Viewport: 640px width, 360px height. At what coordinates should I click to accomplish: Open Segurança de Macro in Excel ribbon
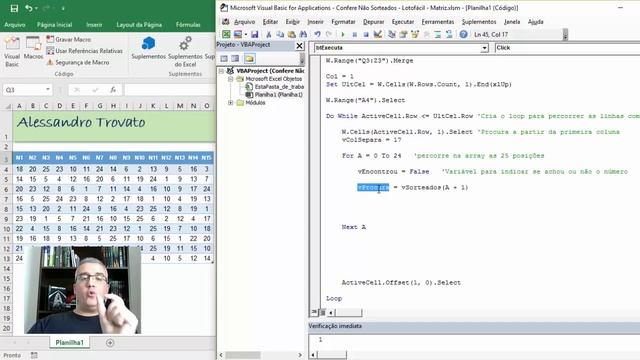point(78,62)
